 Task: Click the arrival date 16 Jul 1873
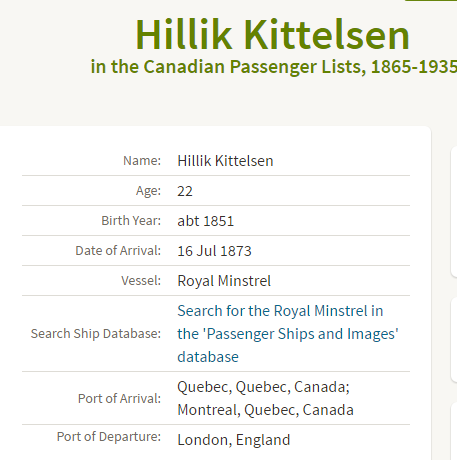[x=214, y=251]
